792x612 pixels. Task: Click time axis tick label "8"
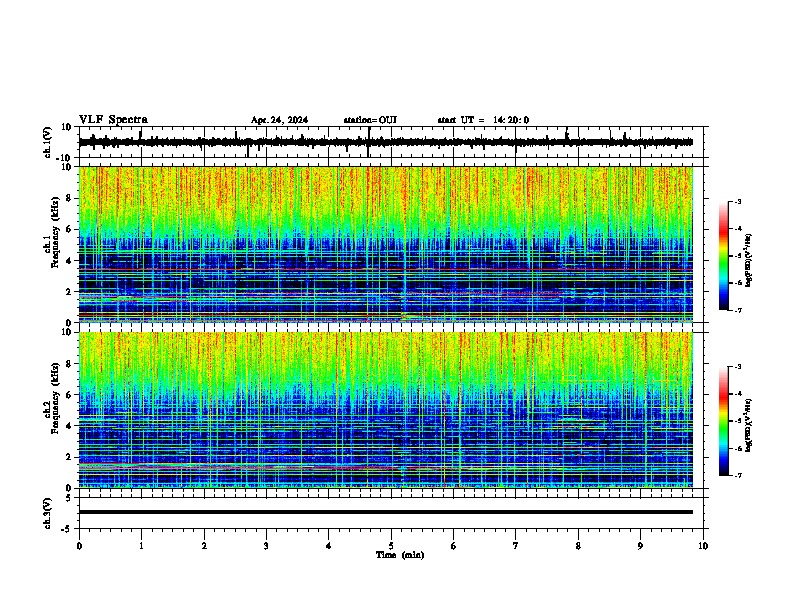[x=578, y=545]
